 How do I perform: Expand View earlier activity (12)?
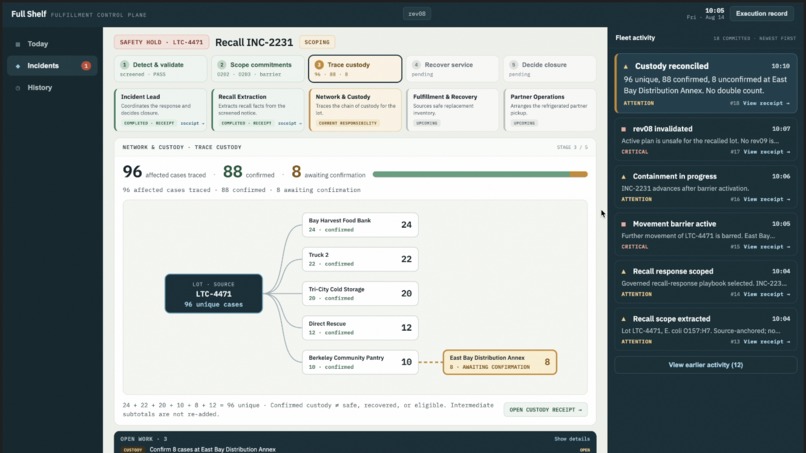[706, 365]
